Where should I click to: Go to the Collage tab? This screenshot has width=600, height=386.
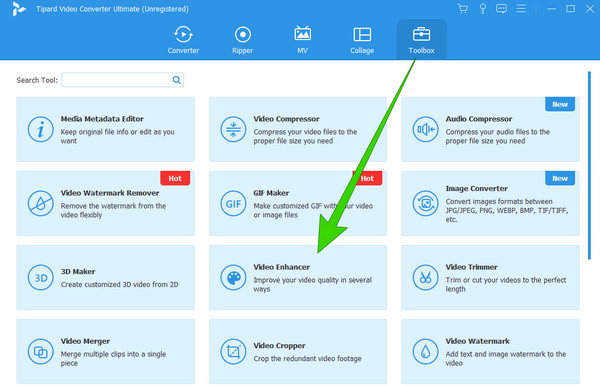362,40
